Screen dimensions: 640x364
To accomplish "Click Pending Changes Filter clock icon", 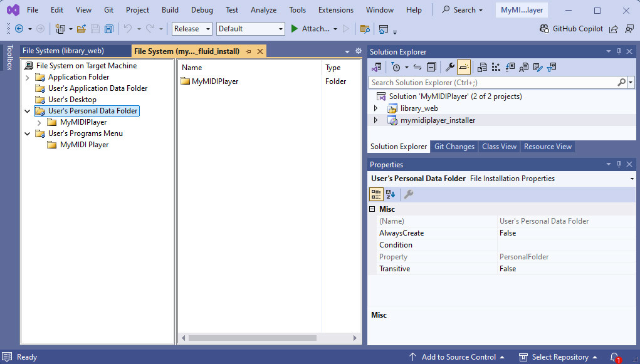I will [396, 67].
